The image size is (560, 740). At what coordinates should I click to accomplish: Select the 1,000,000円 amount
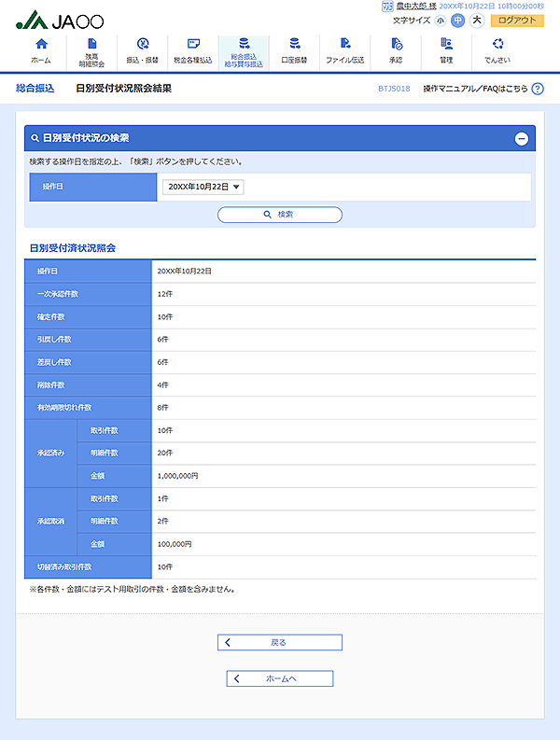177,476
